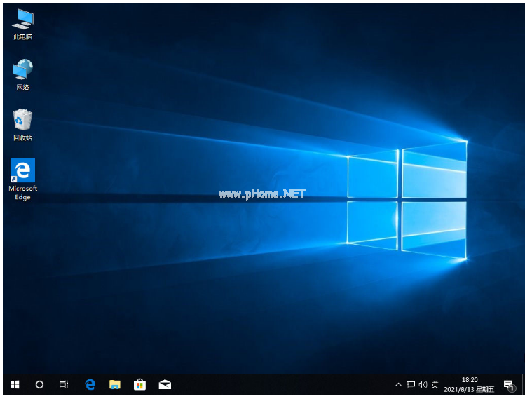The height and width of the screenshot is (399, 532).
Task: Open File Explorer folder icon in taskbar
Action: click(x=115, y=384)
